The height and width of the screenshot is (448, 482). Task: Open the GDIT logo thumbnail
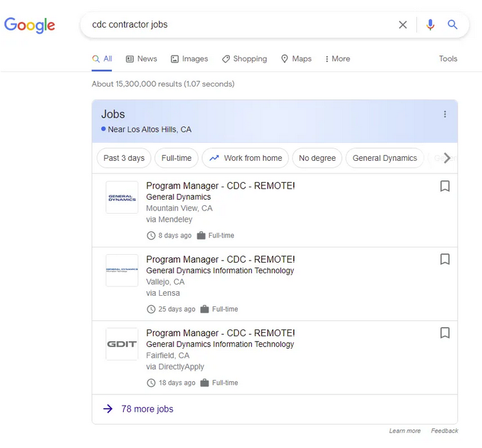tap(122, 344)
